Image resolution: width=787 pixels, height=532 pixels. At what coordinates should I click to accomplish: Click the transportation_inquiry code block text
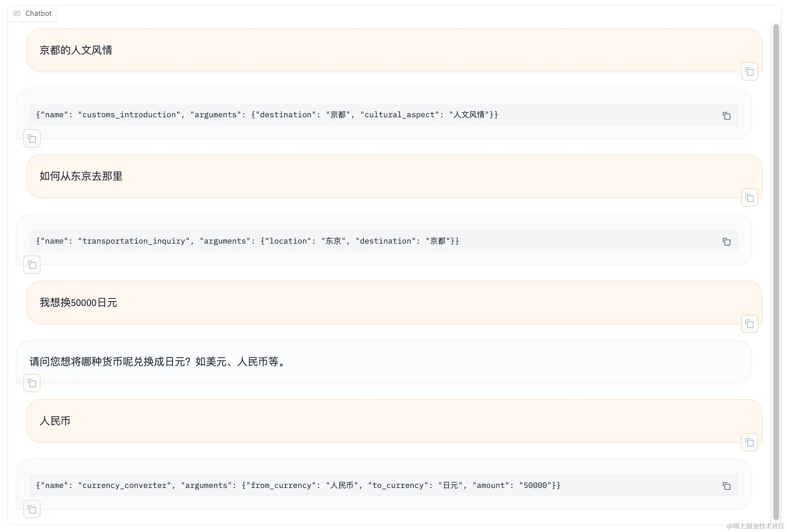[247, 241]
